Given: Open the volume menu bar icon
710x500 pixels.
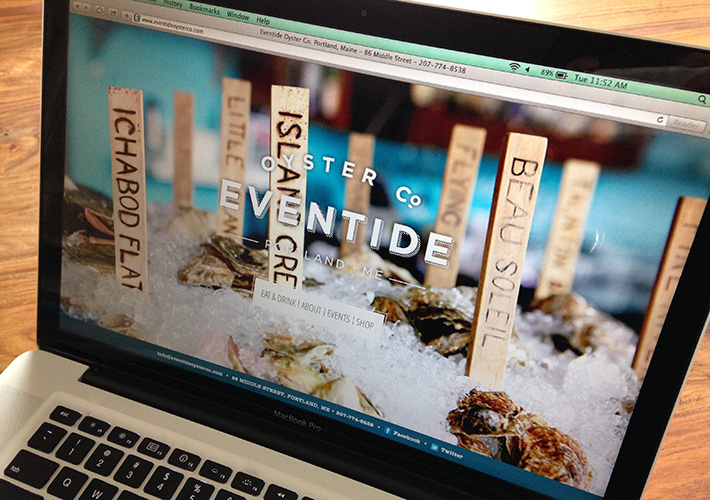Looking at the screenshot, I should 527,70.
